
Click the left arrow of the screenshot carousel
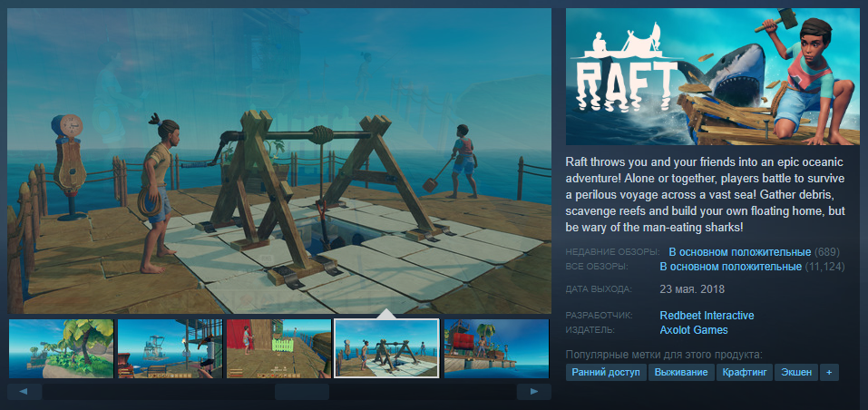(x=24, y=392)
